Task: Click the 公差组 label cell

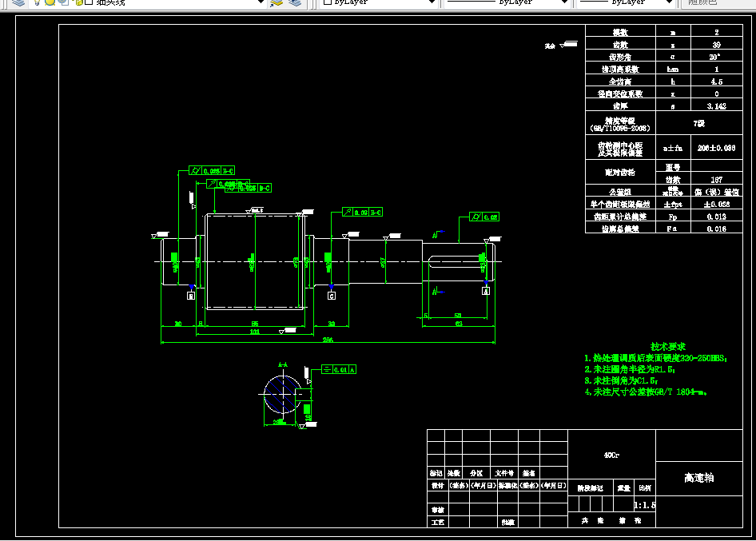Action: 620,192
